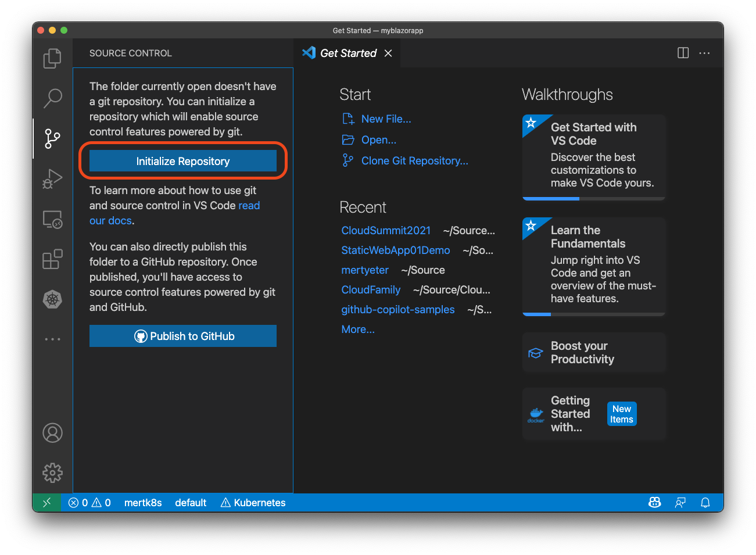Click the Initialize Repository button

tap(183, 161)
